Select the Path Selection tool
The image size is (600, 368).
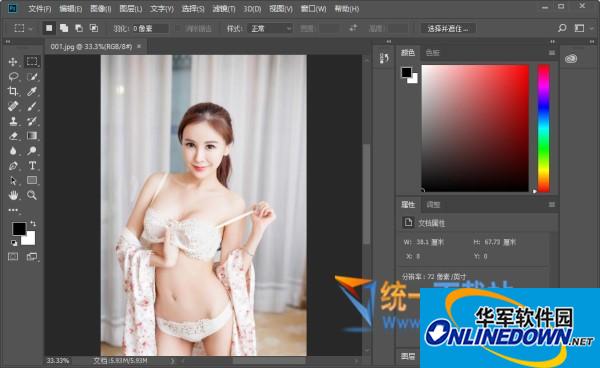pyautogui.click(x=13, y=180)
